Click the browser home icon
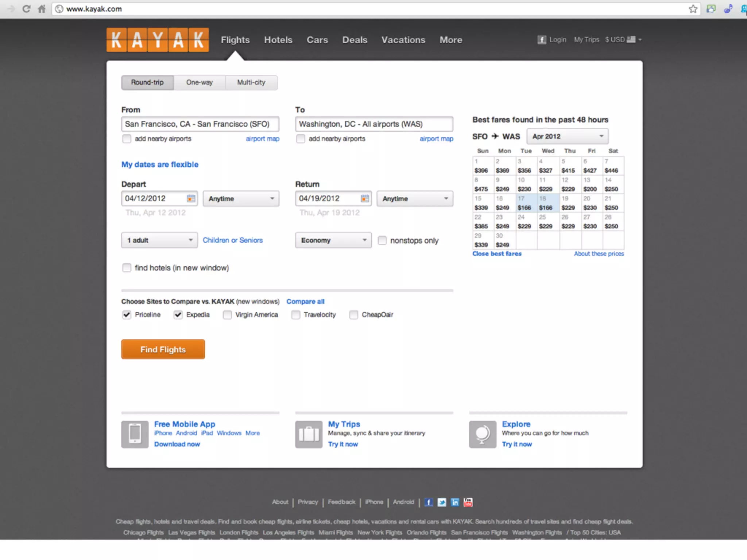Screen dimensions: 747x560 pyautogui.click(x=42, y=9)
